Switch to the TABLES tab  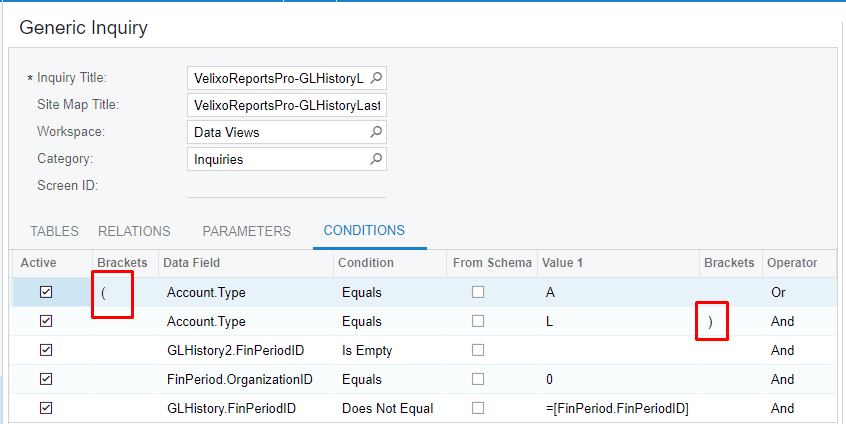point(54,231)
